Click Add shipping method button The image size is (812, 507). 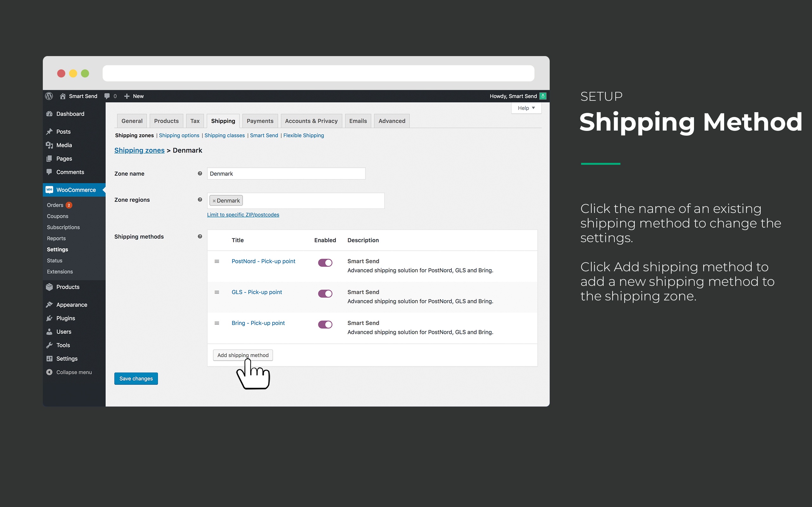pos(243,355)
